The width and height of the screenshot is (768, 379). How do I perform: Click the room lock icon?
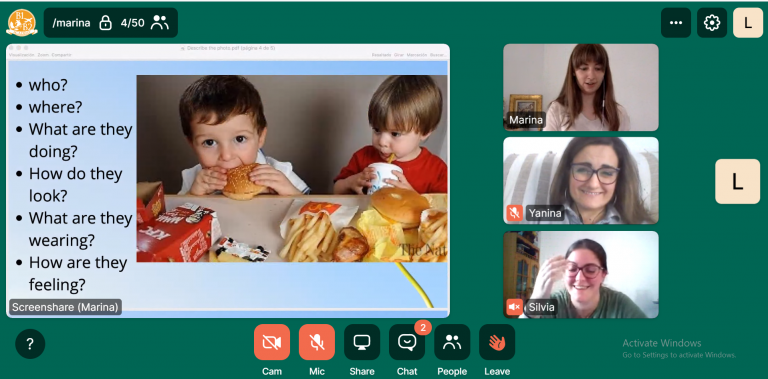(x=105, y=23)
